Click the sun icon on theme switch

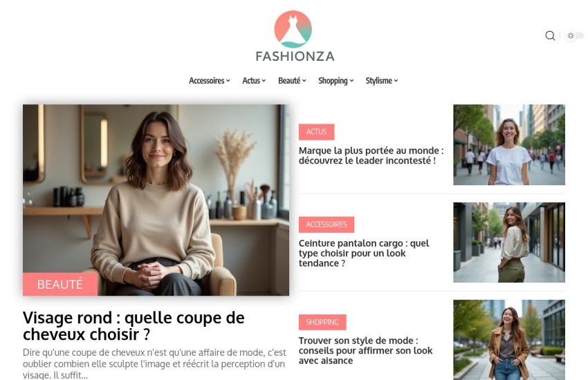point(571,35)
